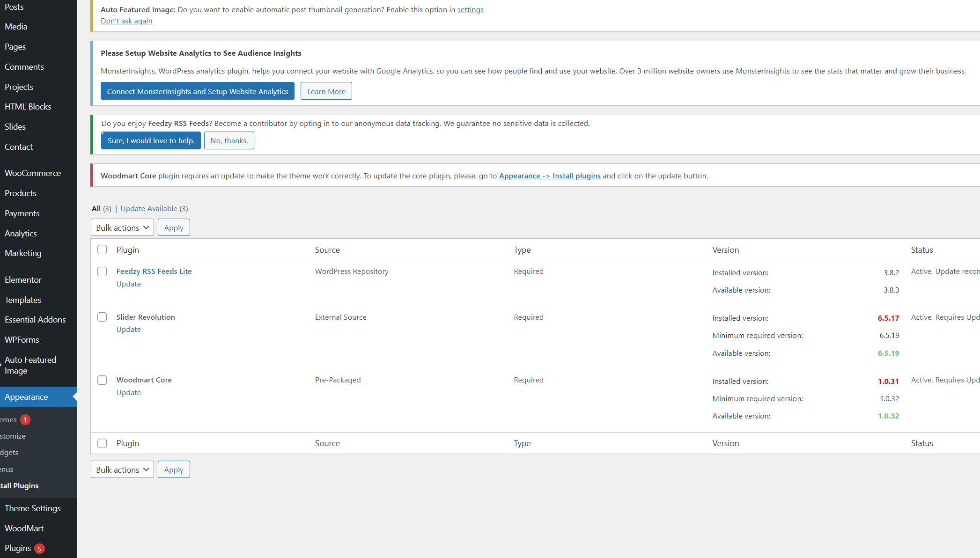Dismiss Feedzy notice with No, thanks
Screen dimensions: 980x558
[229, 140]
